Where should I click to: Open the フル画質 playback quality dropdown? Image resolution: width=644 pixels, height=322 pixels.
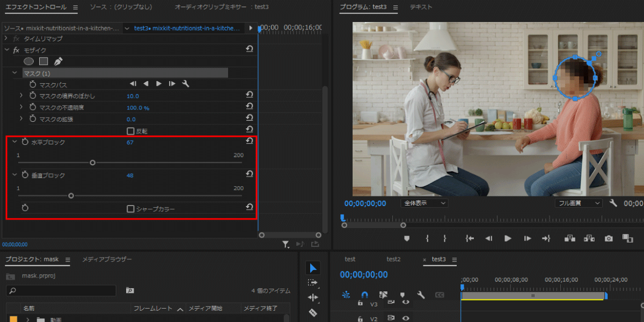click(579, 202)
